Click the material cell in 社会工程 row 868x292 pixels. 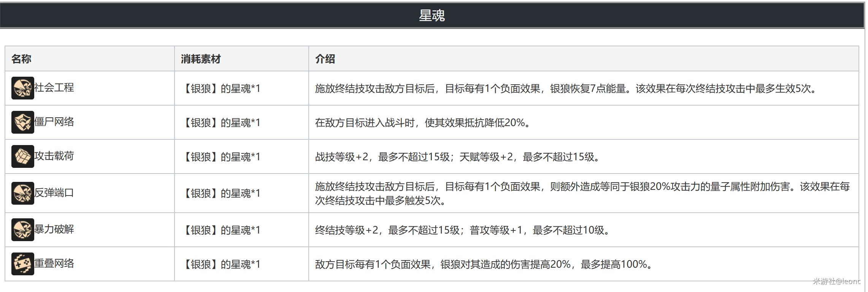coord(241,88)
